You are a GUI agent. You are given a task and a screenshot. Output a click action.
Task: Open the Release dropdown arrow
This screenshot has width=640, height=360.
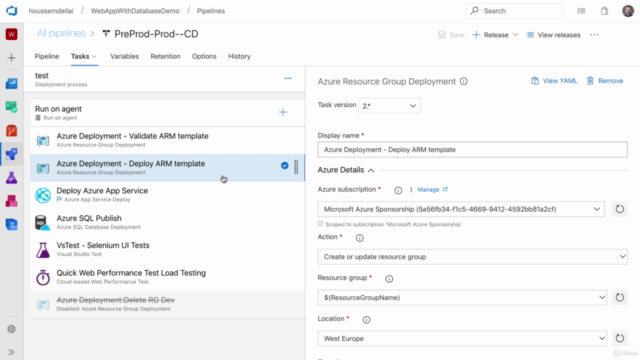[x=515, y=35]
